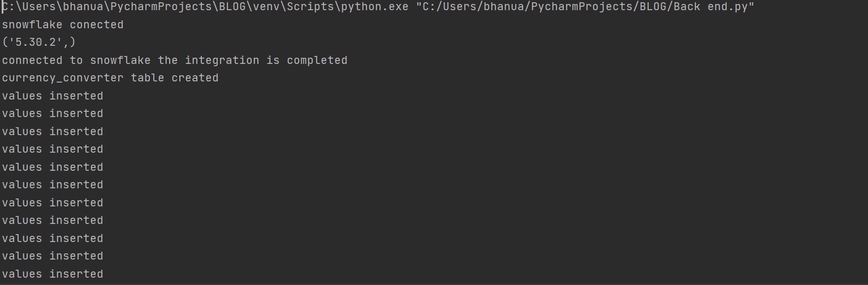Click the "Back end.py" script path
The height and width of the screenshot is (285, 868).
point(714,7)
